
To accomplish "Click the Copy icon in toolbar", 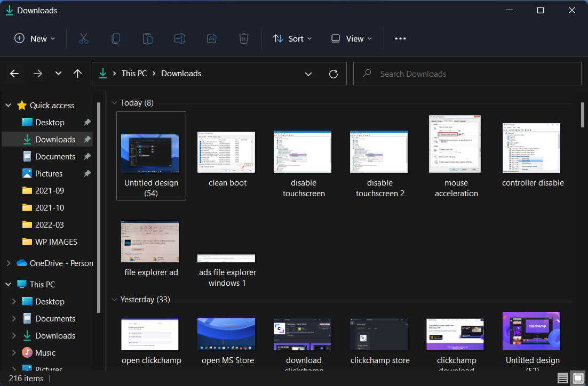I will 116,38.
